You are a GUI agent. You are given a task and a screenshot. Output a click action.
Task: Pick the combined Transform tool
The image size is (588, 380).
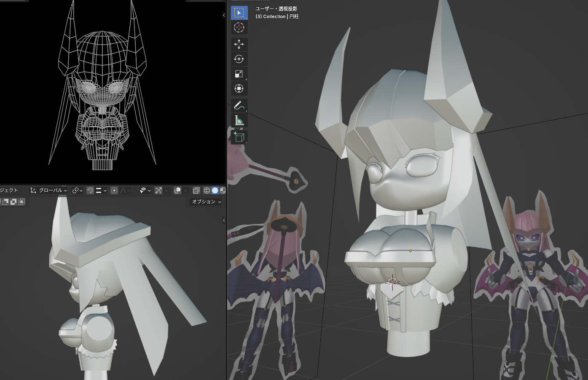[239, 88]
